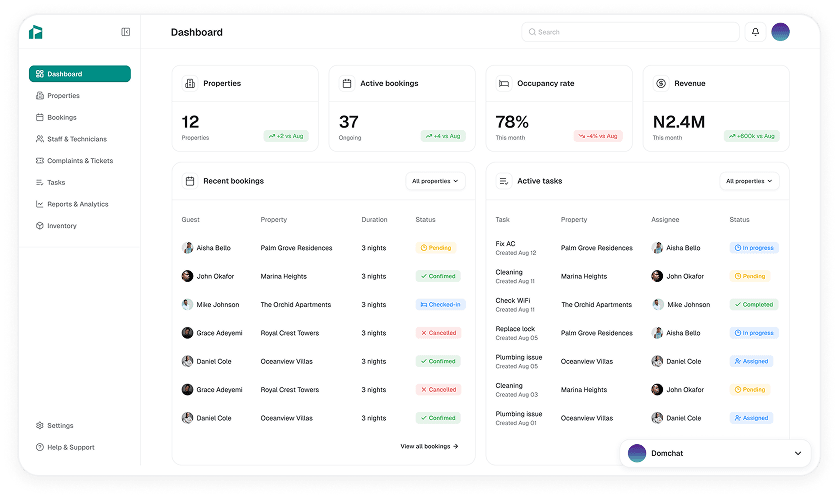Click the +2 vs Aug badge
Viewport: 839px width, 498px height.
tap(286, 136)
